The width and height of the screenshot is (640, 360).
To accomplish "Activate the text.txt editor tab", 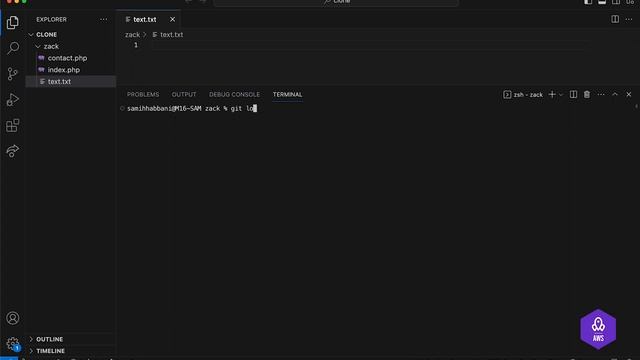I will tap(144, 20).
